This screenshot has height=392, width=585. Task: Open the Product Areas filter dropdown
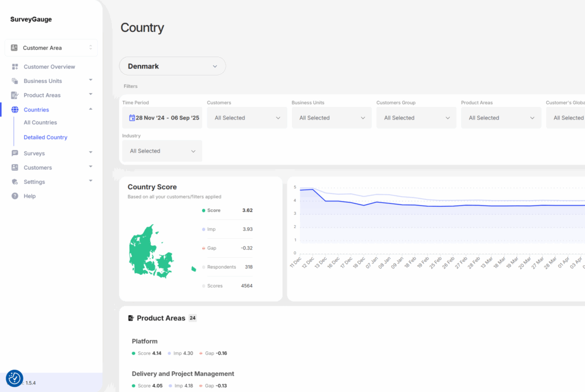click(x=501, y=118)
